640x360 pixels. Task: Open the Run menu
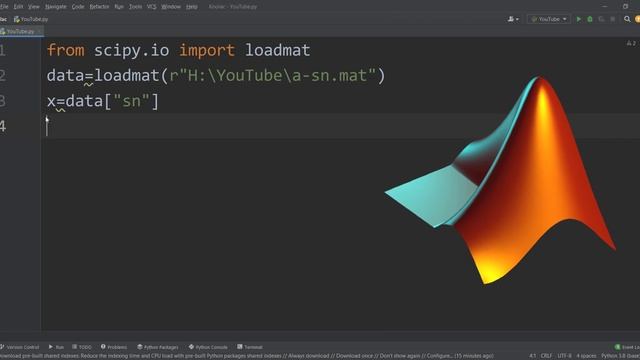[x=119, y=7]
